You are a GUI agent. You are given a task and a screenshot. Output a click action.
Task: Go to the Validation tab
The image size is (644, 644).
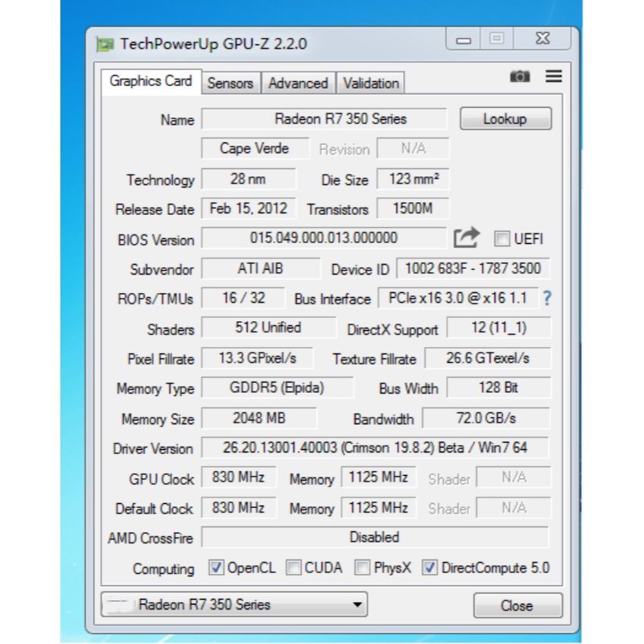tap(371, 84)
